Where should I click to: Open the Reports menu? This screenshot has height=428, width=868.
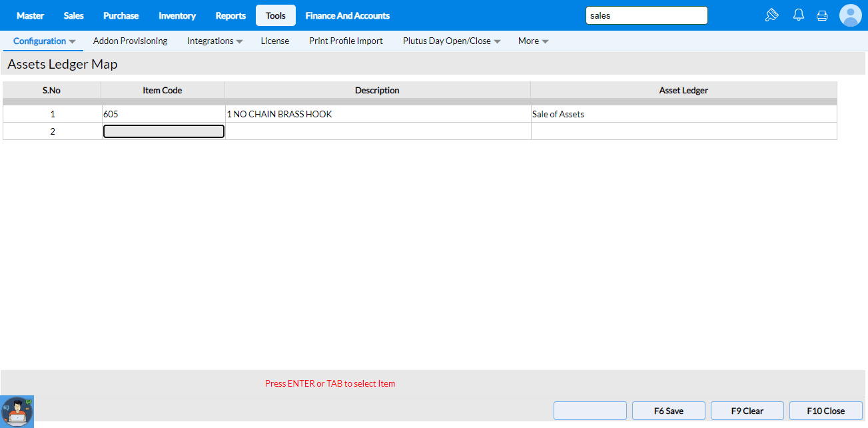pyautogui.click(x=230, y=15)
